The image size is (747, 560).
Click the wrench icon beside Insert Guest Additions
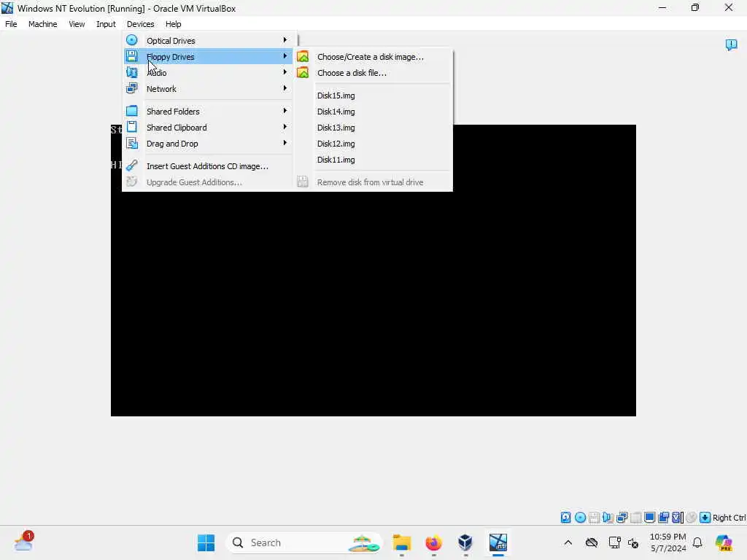click(x=132, y=166)
